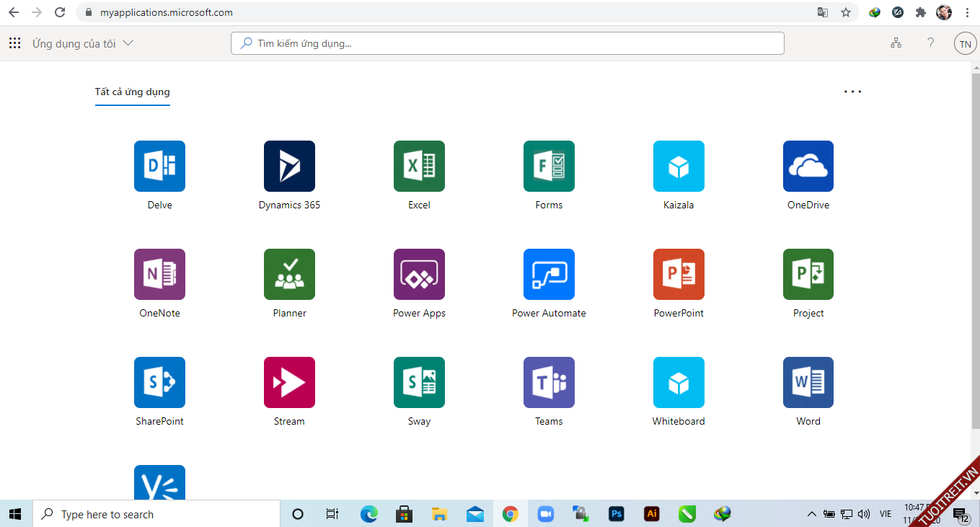Bookmark this page with the star icon

coord(846,12)
